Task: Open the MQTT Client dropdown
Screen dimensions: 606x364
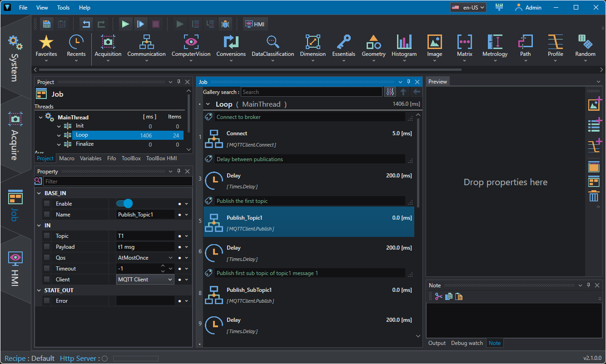Action: [x=145, y=280]
